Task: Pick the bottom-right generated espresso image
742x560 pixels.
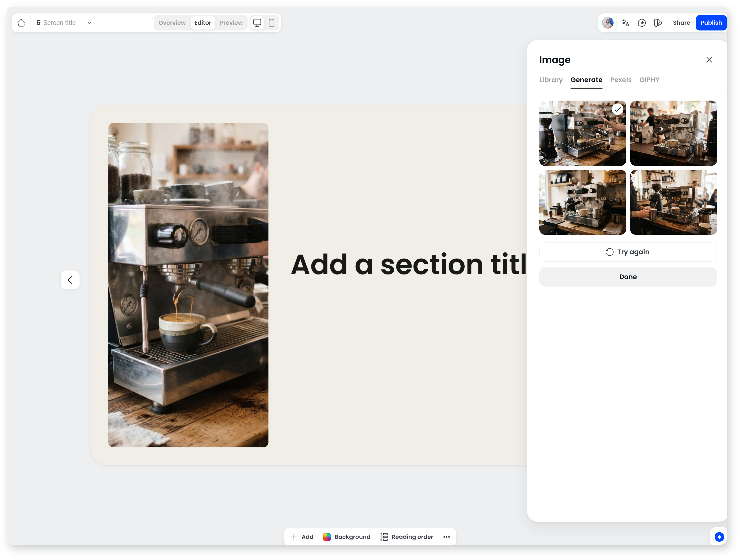Action: coord(674,202)
